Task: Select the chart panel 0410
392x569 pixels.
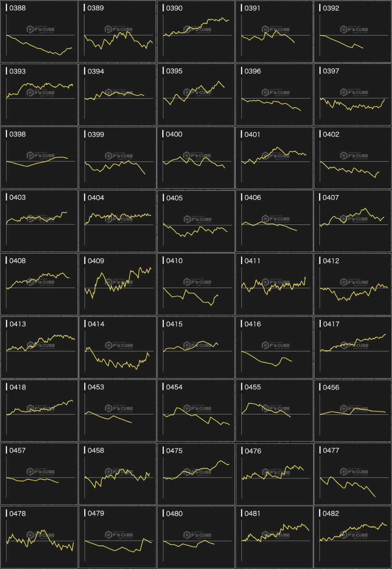Action: [196, 284]
